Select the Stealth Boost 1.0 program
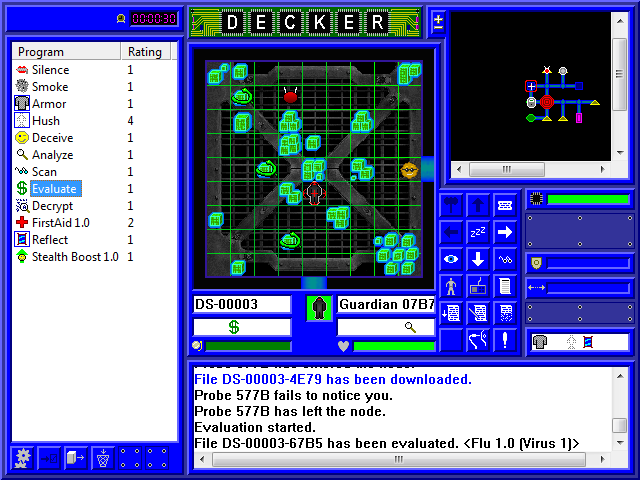 [x=73, y=257]
